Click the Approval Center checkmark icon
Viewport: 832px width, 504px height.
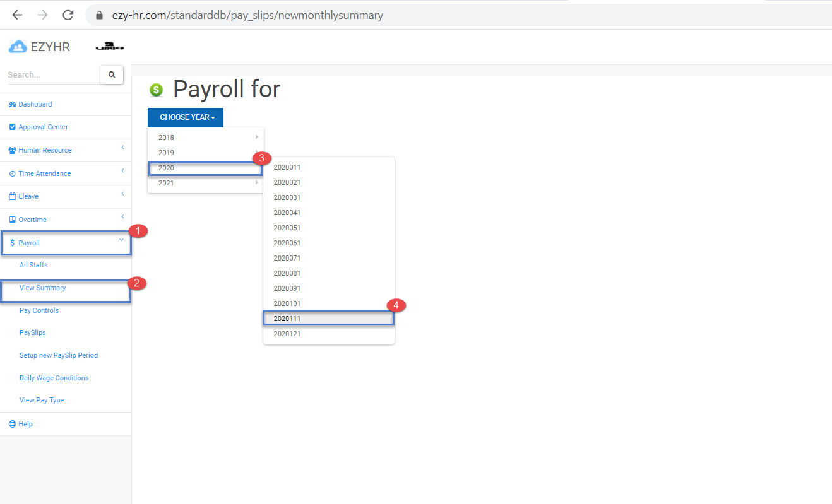tap(12, 127)
